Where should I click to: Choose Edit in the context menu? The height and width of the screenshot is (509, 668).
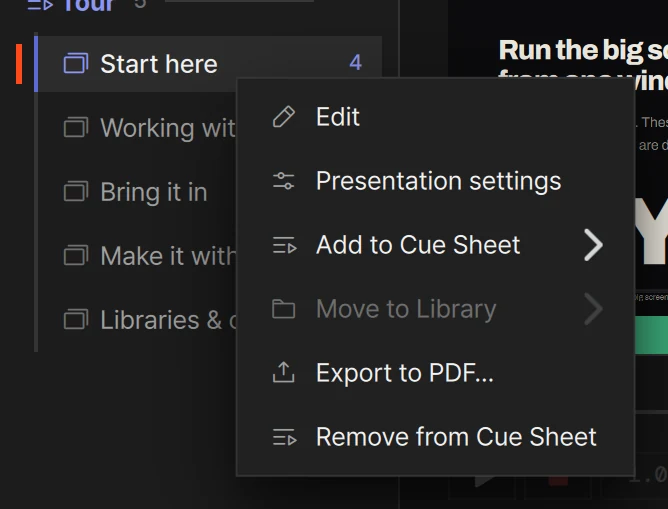point(435,117)
